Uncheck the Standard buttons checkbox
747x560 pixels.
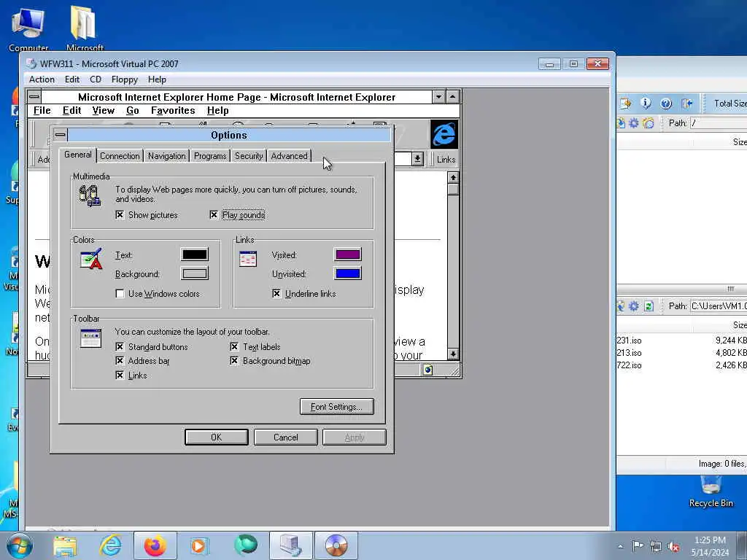click(120, 346)
